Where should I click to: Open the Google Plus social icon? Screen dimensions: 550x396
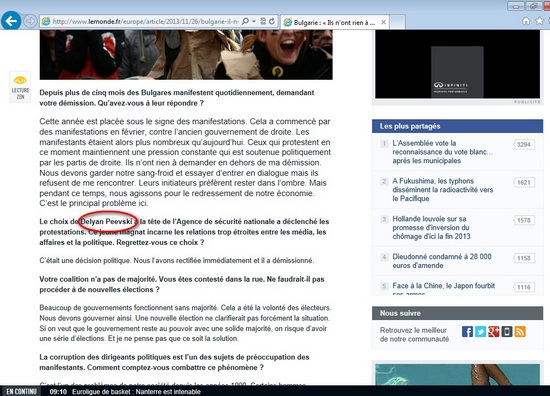coord(493,331)
